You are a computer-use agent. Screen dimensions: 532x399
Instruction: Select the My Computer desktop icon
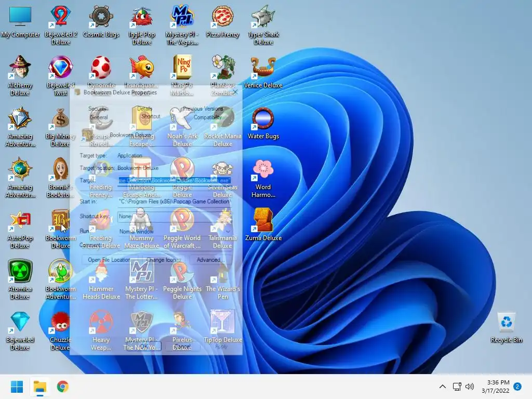20,22
